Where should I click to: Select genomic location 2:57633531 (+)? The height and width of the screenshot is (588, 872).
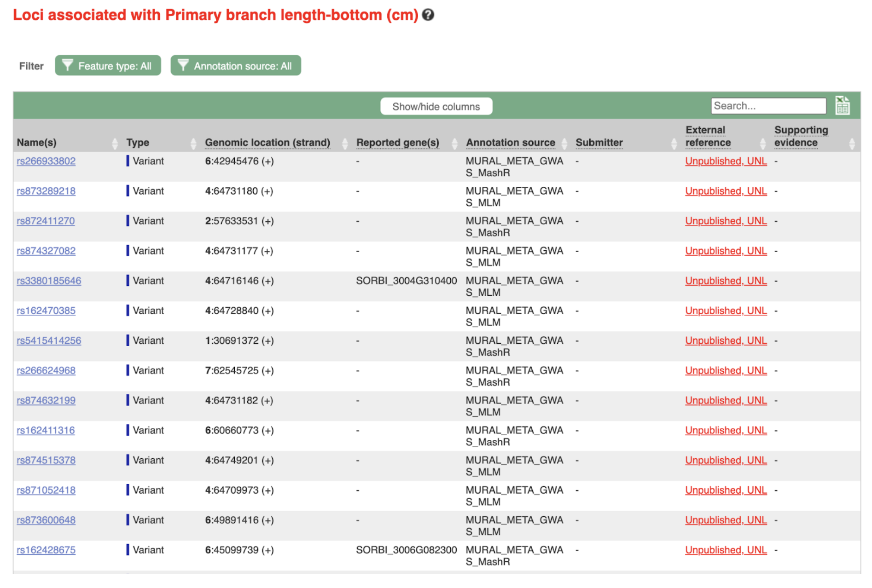pos(239,221)
